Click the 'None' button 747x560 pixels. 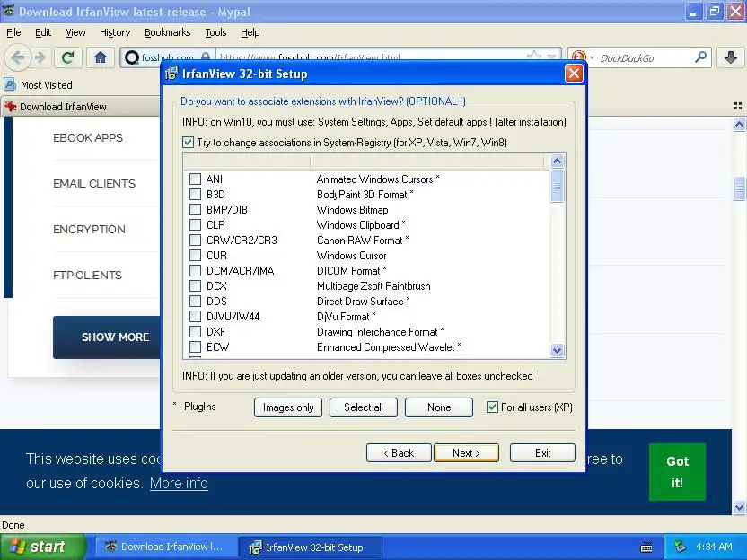click(439, 407)
